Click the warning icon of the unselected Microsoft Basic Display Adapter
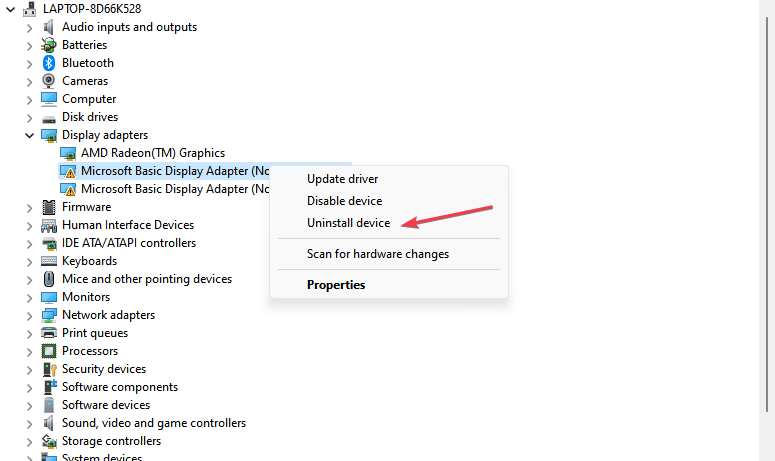This screenshot has height=461, width=775. click(68, 189)
